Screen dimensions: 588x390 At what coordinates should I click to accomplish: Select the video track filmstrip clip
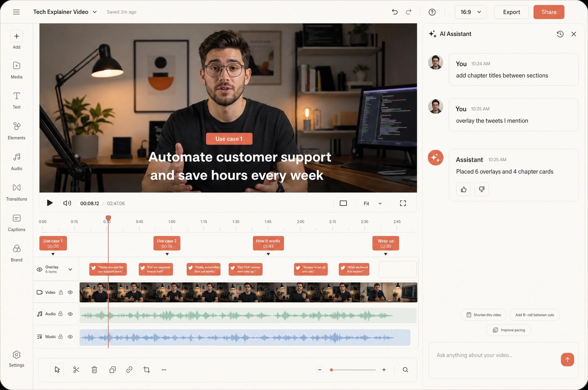248,293
